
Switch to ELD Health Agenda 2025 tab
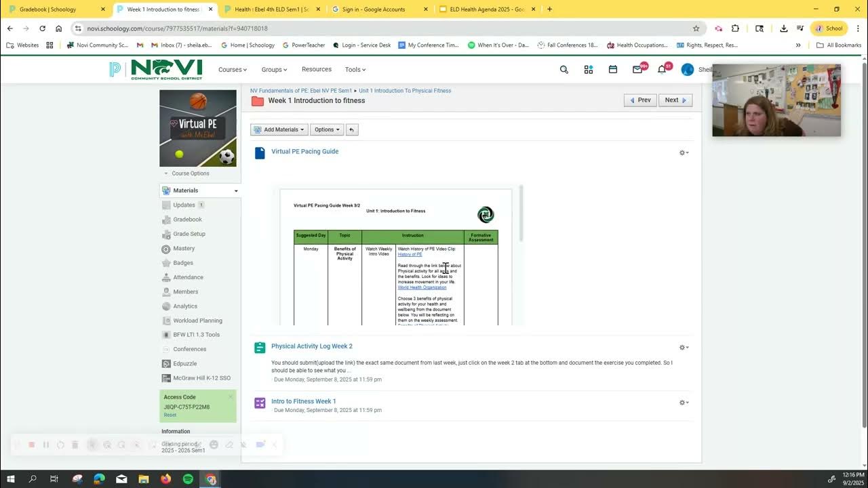pos(487,9)
